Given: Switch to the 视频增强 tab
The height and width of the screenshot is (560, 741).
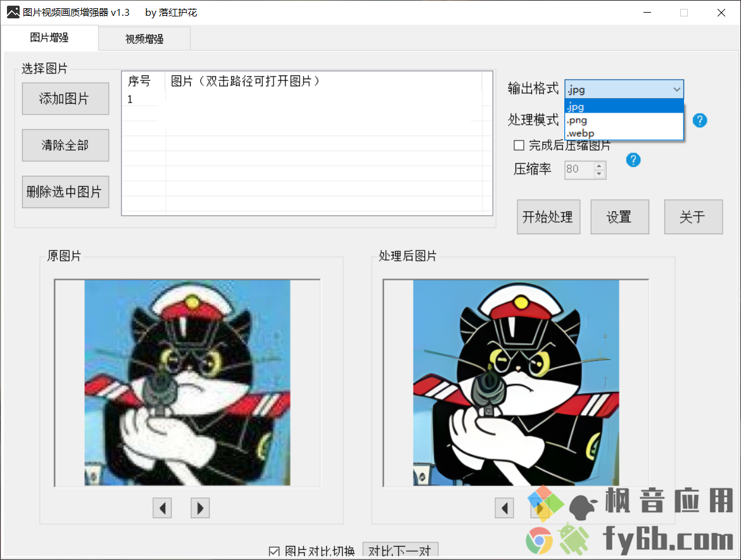Looking at the screenshot, I should tap(144, 39).
